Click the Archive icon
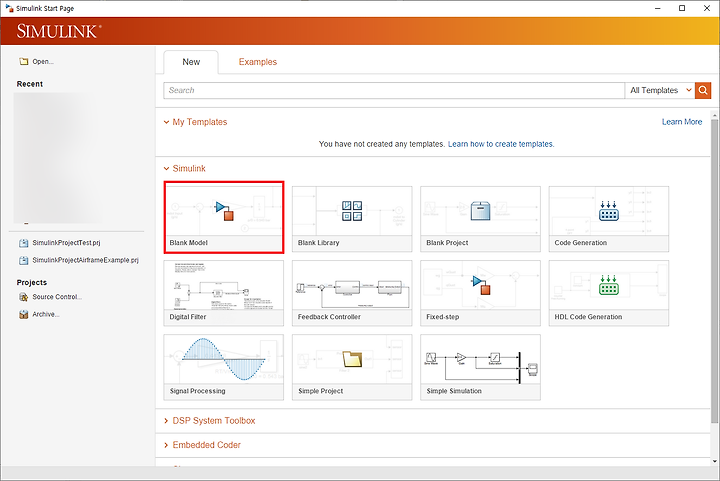The image size is (720, 481). [23, 314]
